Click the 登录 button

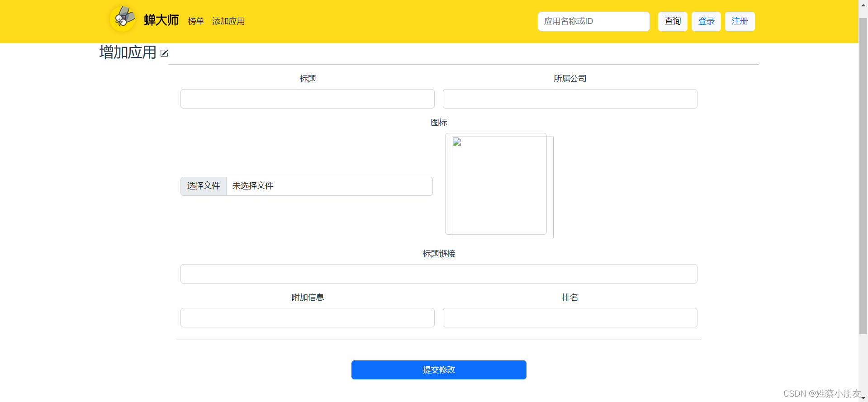pyautogui.click(x=706, y=21)
